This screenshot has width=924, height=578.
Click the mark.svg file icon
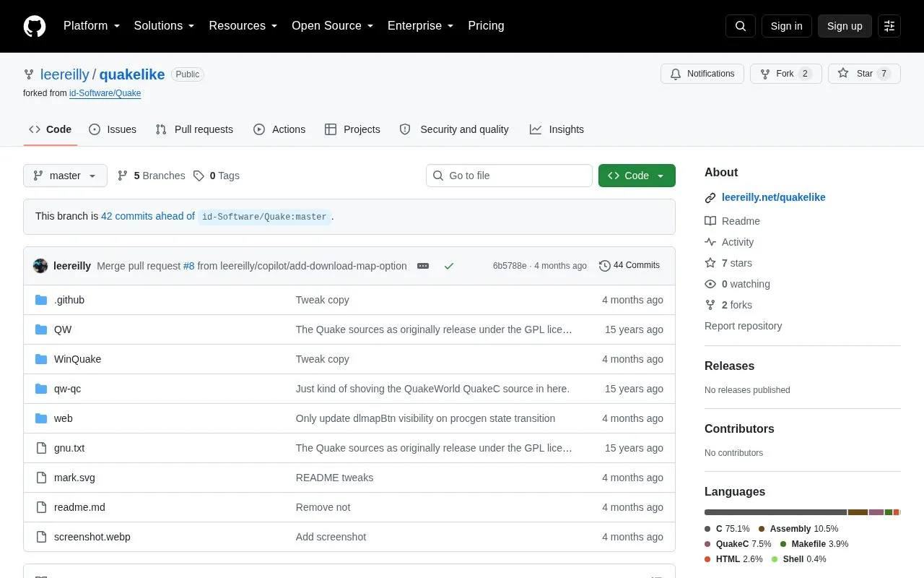[x=41, y=478]
